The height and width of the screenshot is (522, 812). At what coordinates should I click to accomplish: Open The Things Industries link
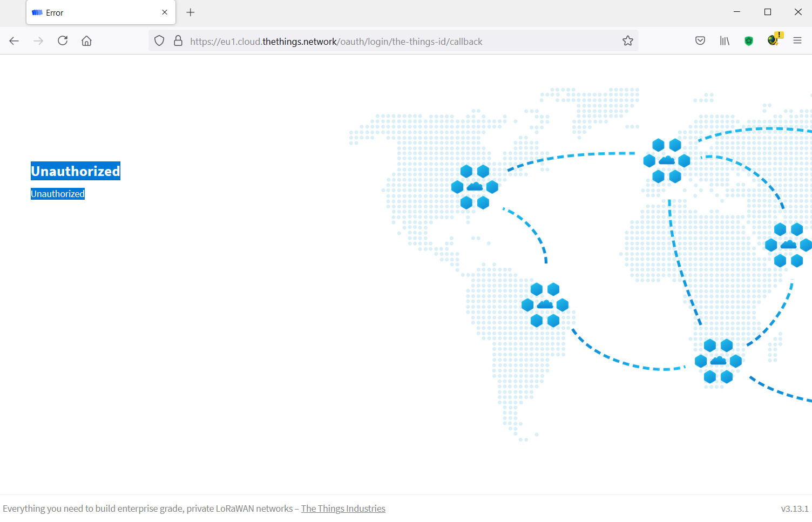point(343,509)
